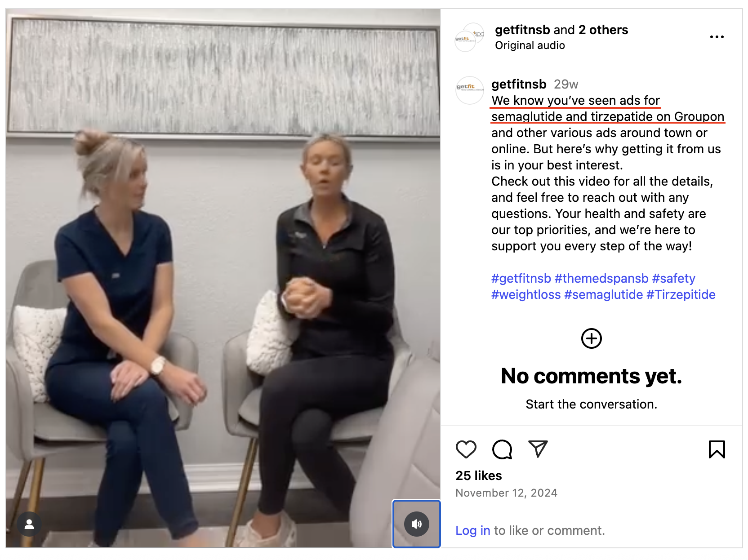
Task: Click the Log in link
Action: [x=473, y=530]
